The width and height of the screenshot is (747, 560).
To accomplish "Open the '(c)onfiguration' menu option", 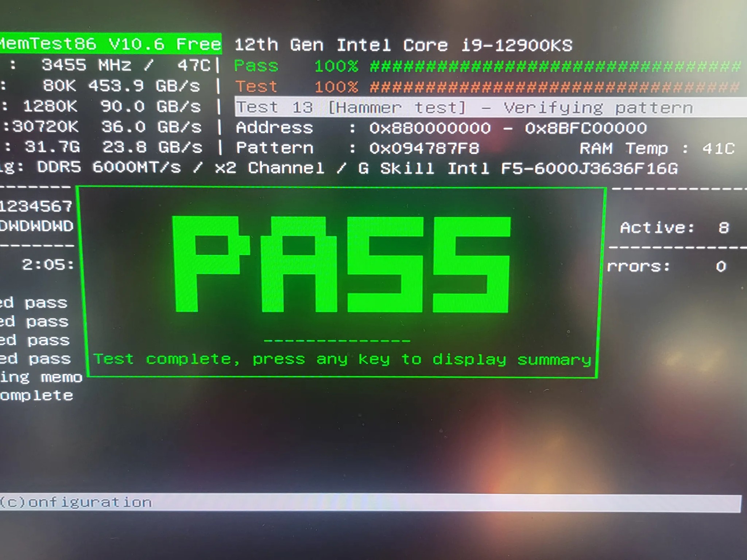I will click(x=76, y=502).
